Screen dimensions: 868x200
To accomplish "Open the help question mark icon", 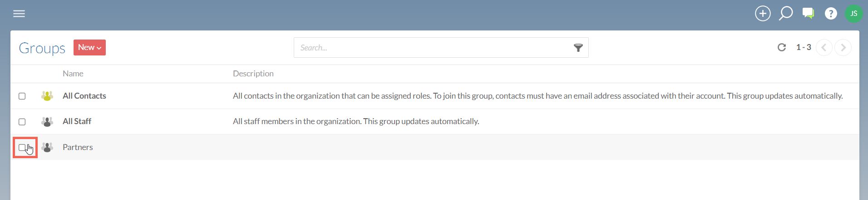I will click(831, 14).
